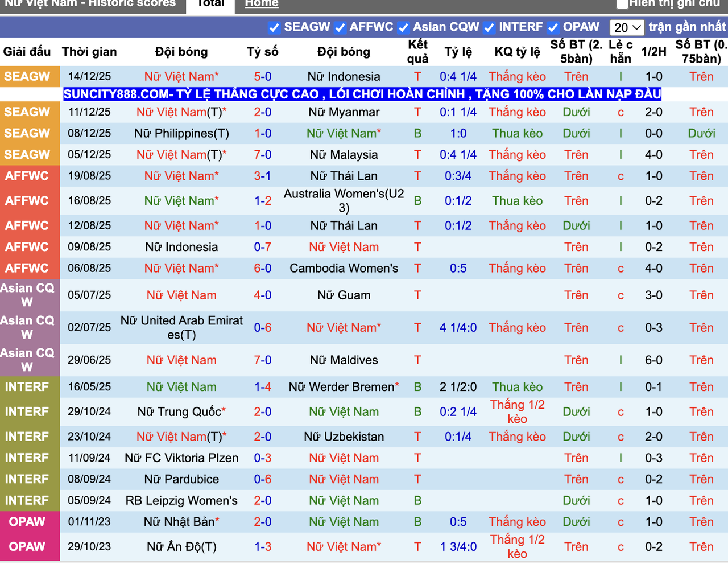
Task: Open Nữ Pardubice team link
Action: (181, 480)
